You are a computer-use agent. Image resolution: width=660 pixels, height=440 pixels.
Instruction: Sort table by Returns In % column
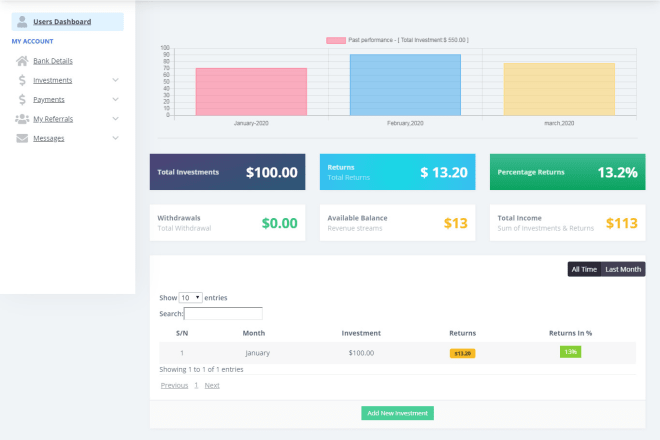point(570,333)
